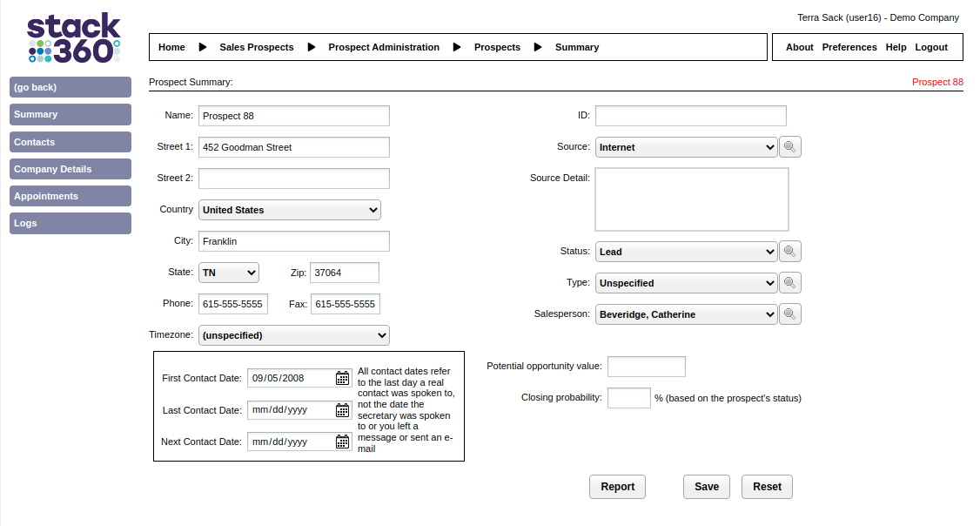Screen dimensions: 980x526
Task: Click the Potential opportunity value field
Action: (646, 367)
